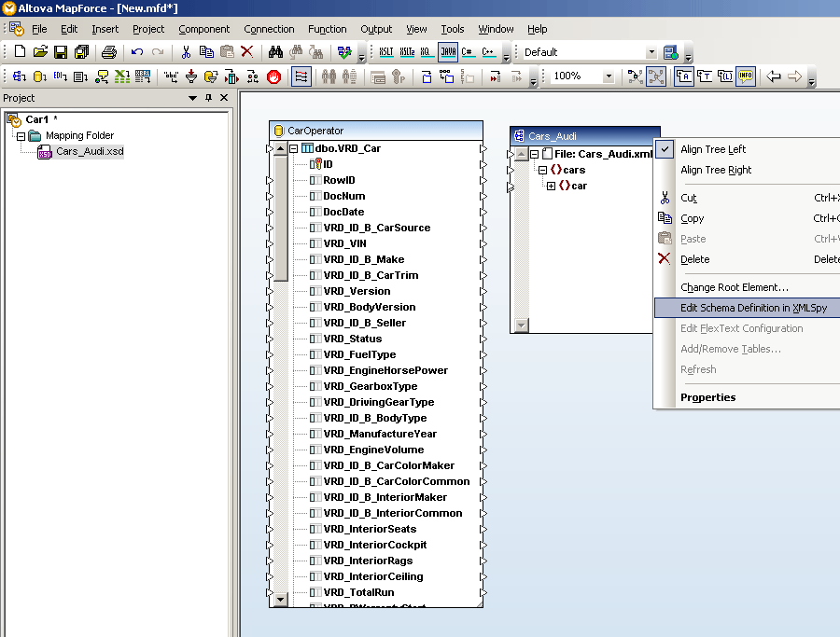
Task: Toggle Align Tree Left checkmark option
Action: (x=747, y=149)
